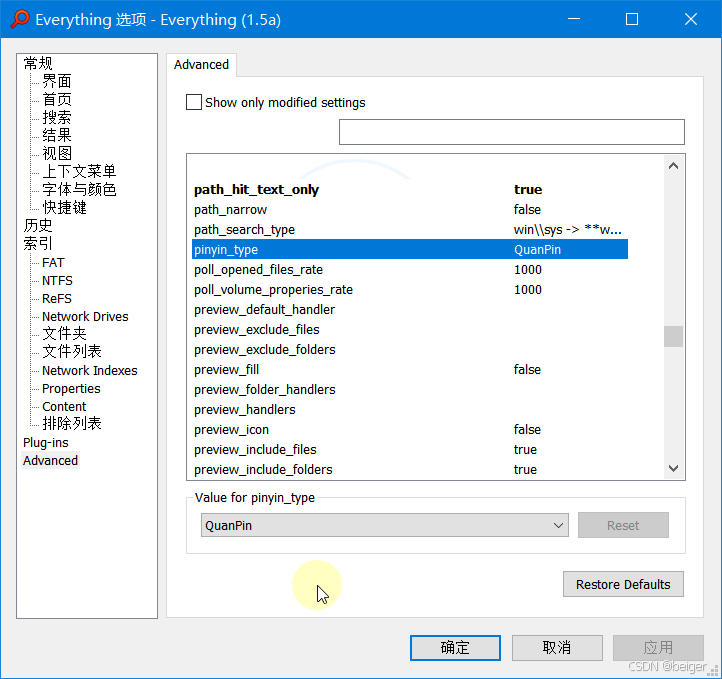Select the preview_handlers setting row
Viewport: 722px width, 679px height.
point(410,410)
